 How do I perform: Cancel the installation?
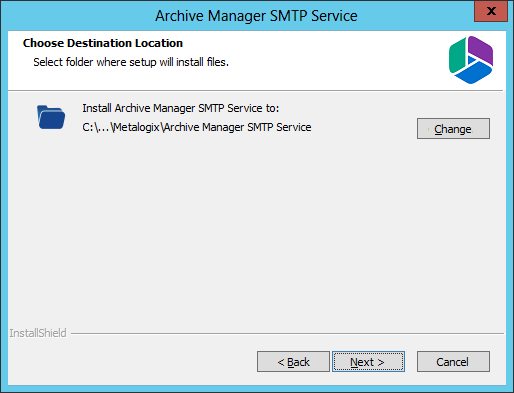[x=453, y=361]
